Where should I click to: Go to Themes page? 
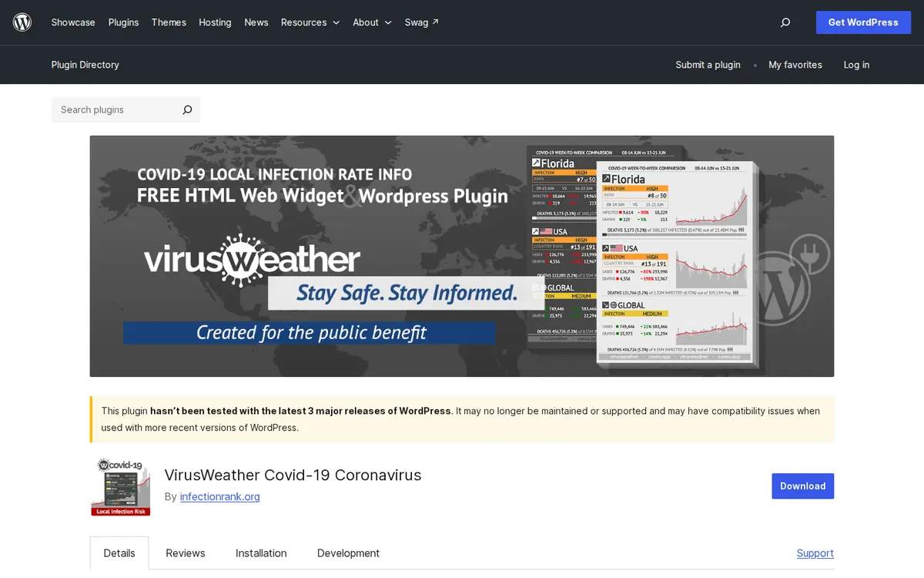click(x=169, y=22)
